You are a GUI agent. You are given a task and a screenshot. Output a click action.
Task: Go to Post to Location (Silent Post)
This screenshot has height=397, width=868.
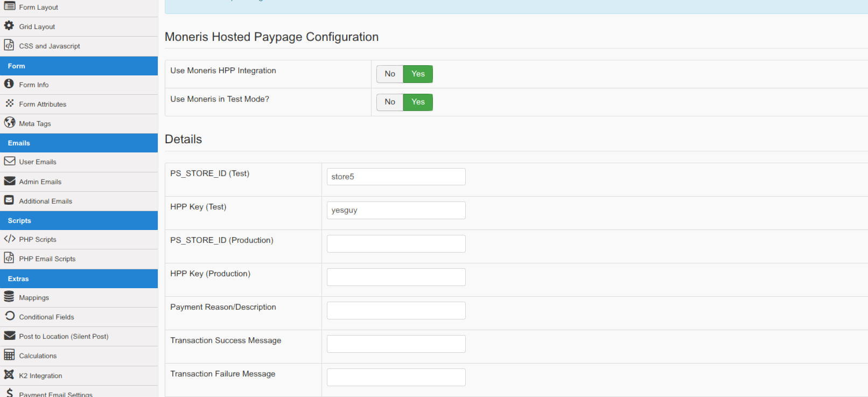pyautogui.click(x=64, y=337)
